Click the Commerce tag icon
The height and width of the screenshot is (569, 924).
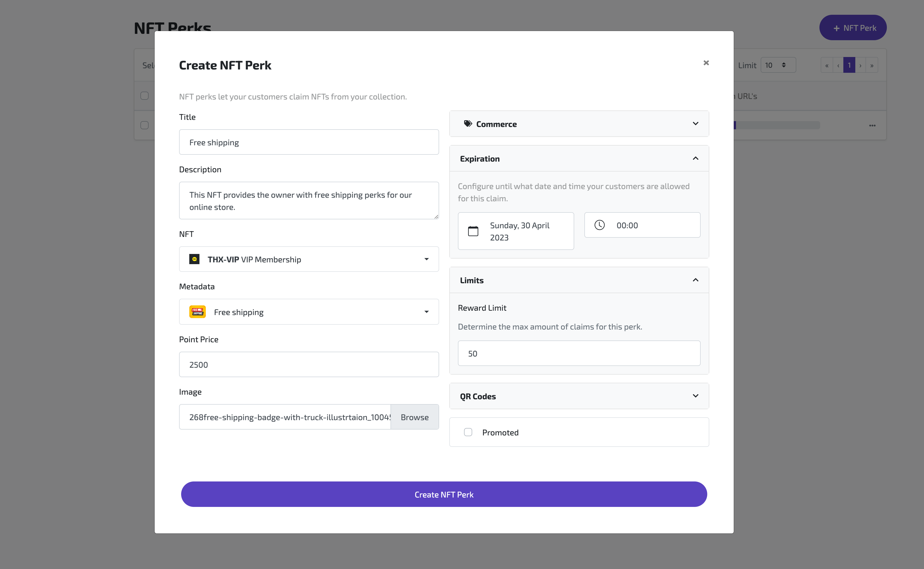[468, 124]
